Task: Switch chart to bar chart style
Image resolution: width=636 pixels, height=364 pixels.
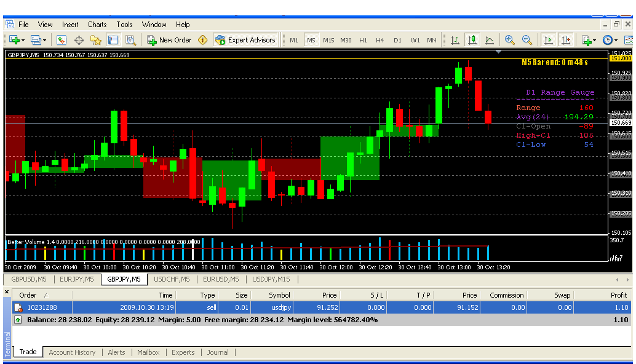Action: click(x=455, y=40)
